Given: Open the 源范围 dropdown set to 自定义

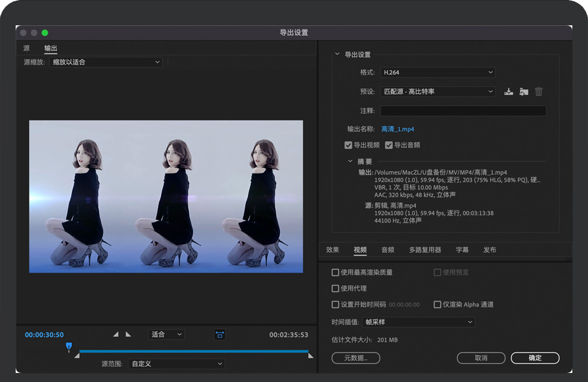Looking at the screenshot, I should (176, 364).
